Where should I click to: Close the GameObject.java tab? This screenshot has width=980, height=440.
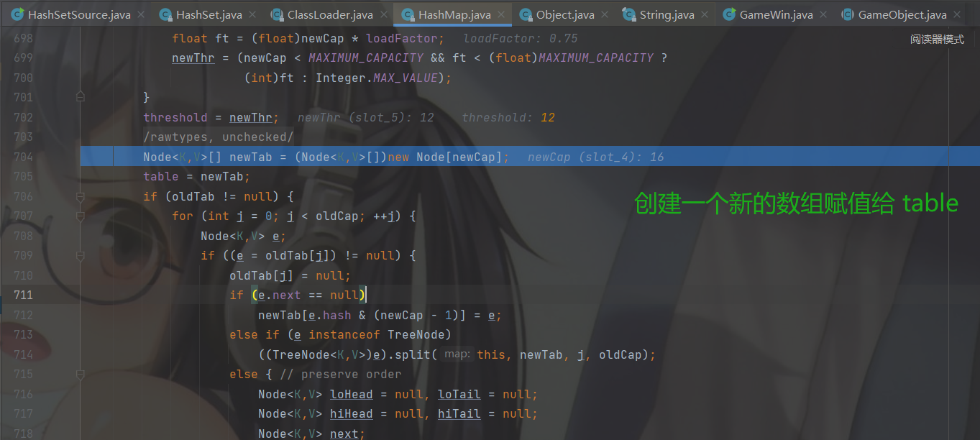(x=956, y=14)
